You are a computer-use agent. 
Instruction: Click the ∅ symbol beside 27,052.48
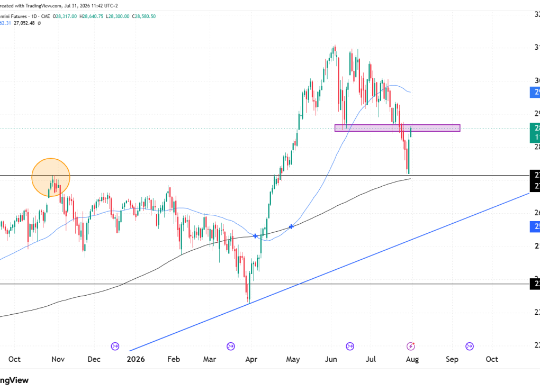[x=39, y=23]
